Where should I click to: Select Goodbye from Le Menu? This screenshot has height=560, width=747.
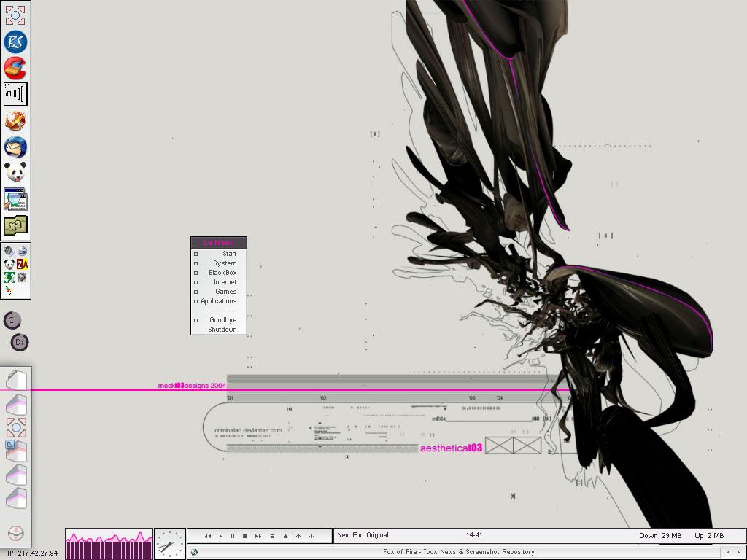[x=219, y=321]
